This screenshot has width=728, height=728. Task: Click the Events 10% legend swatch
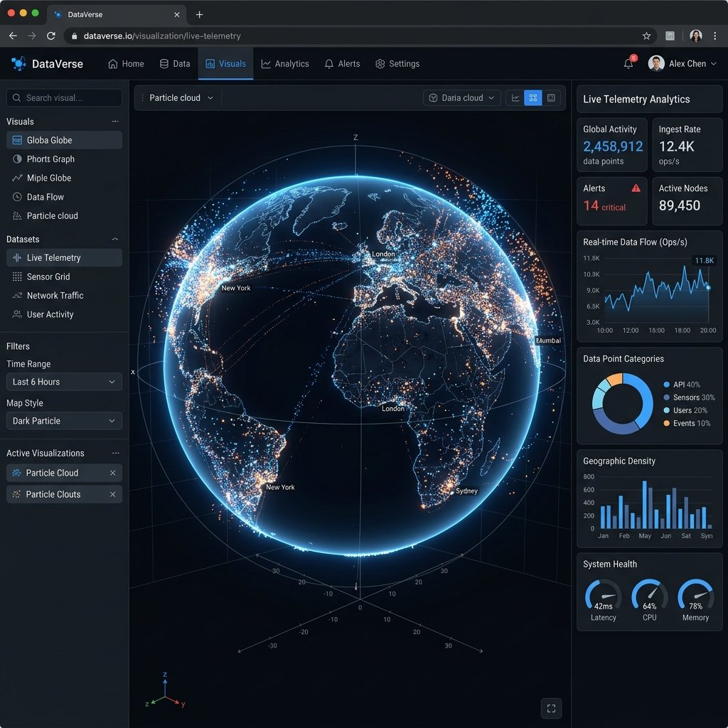[x=667, y=423]
